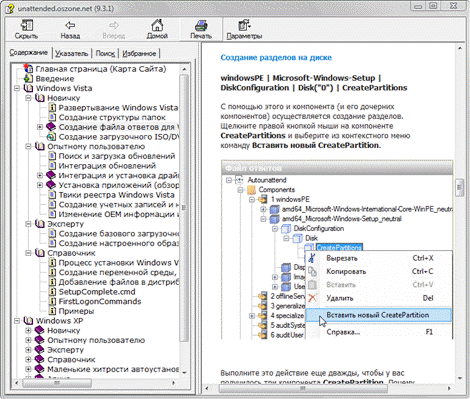Expand Создание файла ответов node

(x=40, y=127)
